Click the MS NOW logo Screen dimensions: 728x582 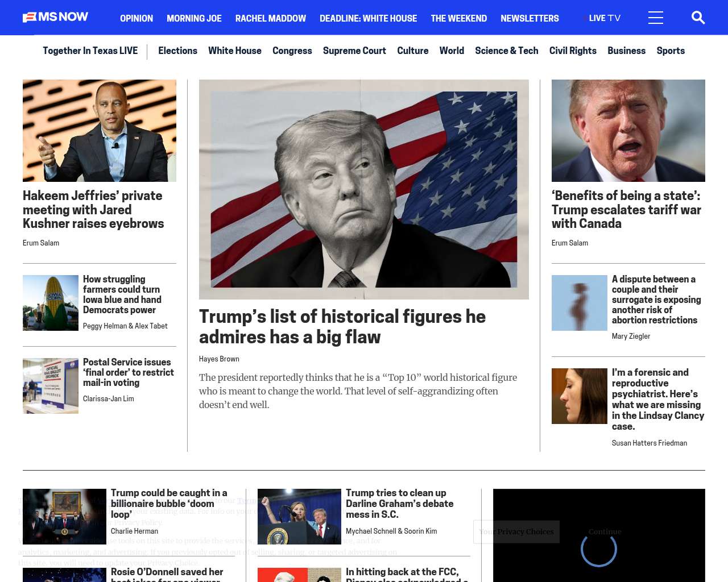pyautogui.click(x=55, y=17)
